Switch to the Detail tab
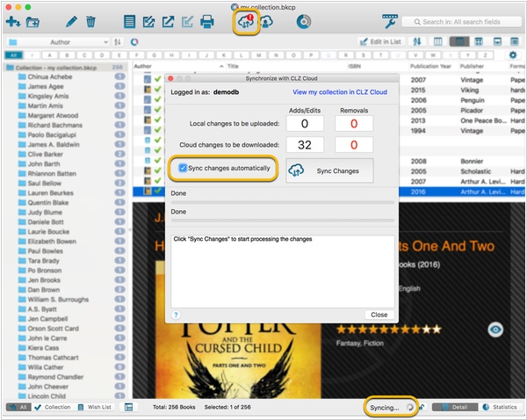Image resolution: width=527 pixels, height=420 pixels. (454, 408)
